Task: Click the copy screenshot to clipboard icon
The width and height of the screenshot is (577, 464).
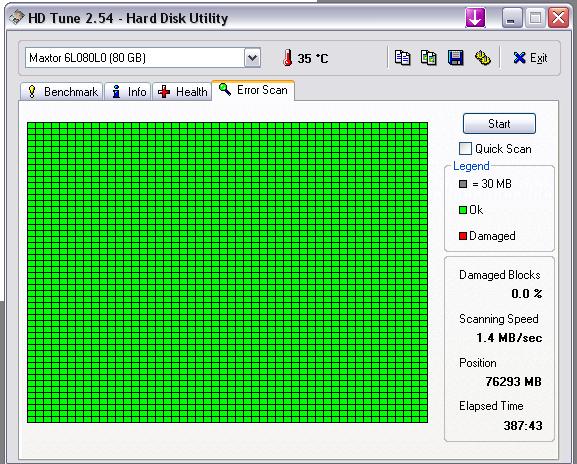Action: (429, 58)
